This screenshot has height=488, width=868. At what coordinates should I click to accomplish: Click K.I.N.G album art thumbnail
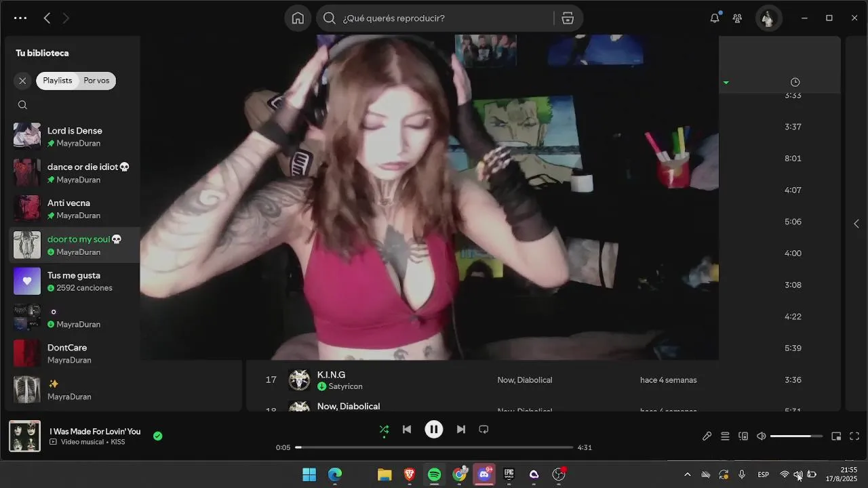(299, 380)
